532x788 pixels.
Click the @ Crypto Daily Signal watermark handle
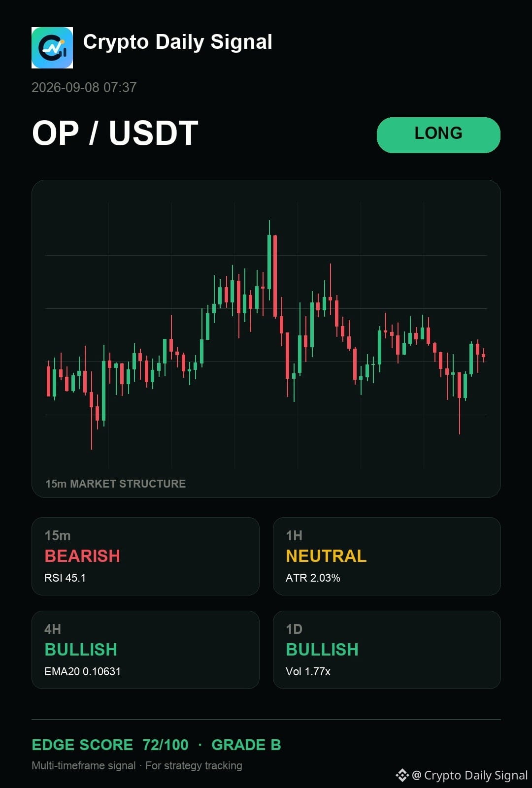tap(469, 775)
